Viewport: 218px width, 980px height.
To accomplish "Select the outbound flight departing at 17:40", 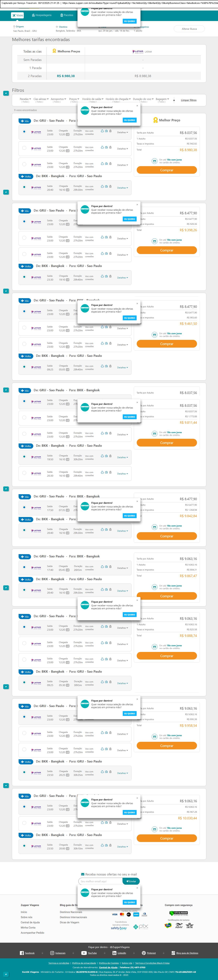I will tap(24, 567).
